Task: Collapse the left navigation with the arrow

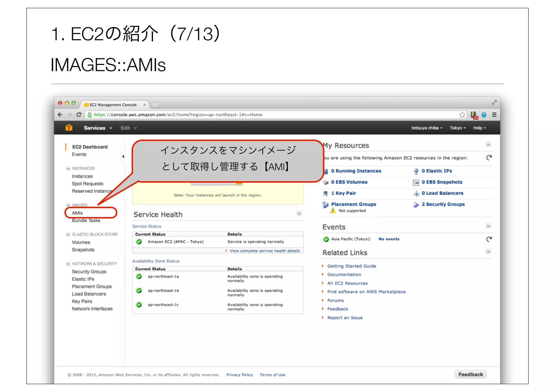Action: [x=123, y=156]
